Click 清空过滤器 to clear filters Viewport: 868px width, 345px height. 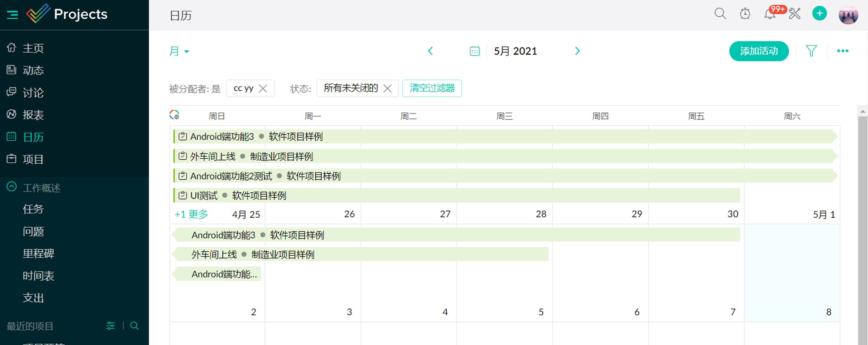coord(432,88)
